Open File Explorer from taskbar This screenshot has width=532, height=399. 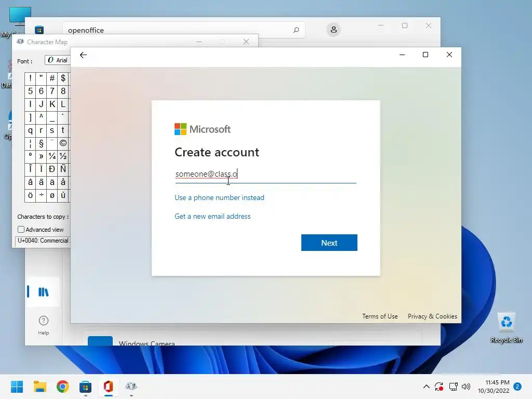[x=39, y=387]
